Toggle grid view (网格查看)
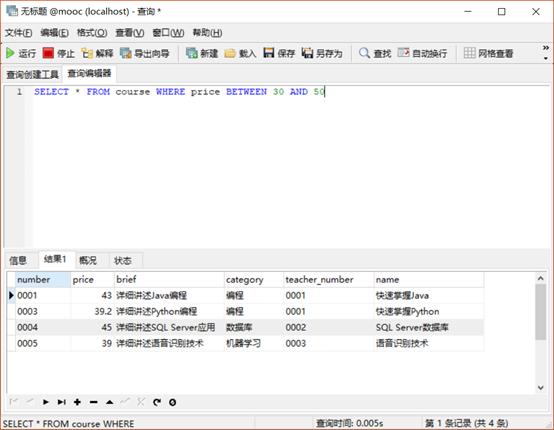The image size is (554, 430). 488,53
